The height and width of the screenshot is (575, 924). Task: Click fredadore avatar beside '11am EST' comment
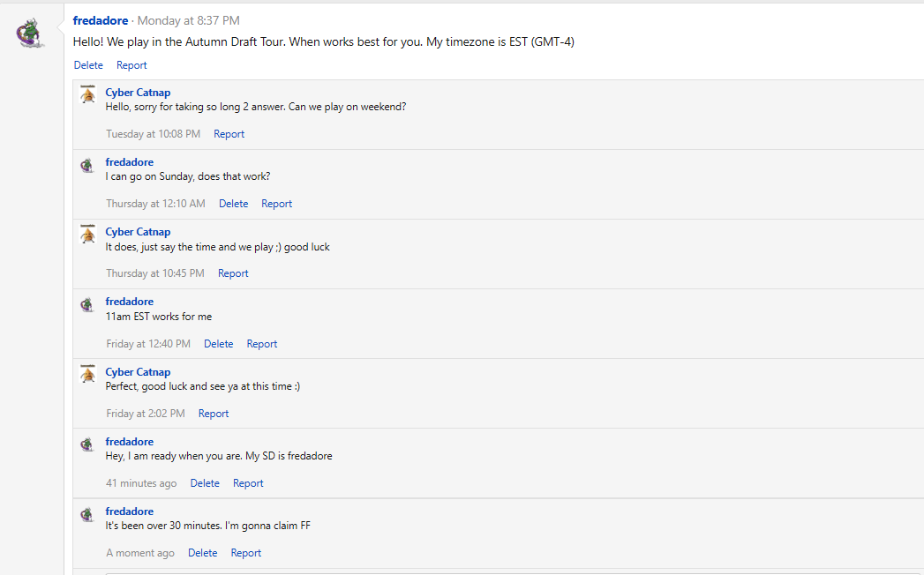click(x=87, y=304)
